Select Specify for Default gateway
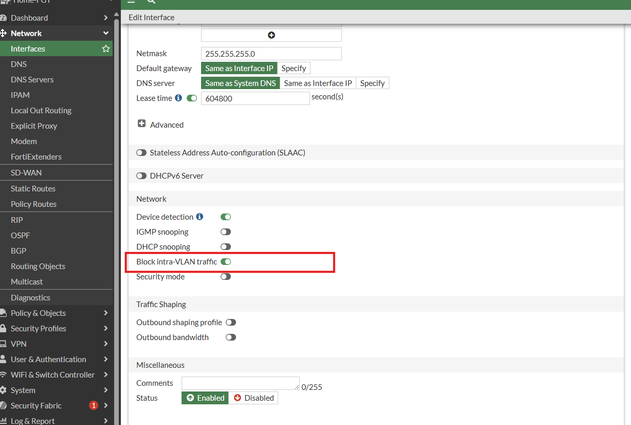The height and width of the screenshot is (425, 631). click(294, 68)
